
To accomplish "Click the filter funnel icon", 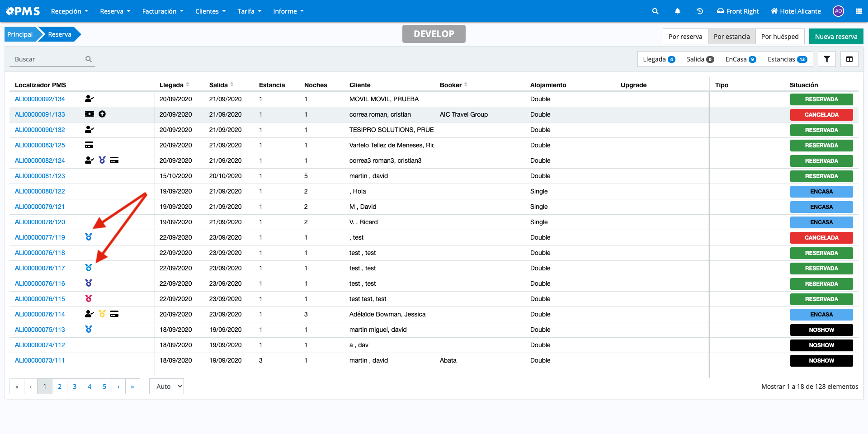I will pyautogui.click(x=826, y=59).
